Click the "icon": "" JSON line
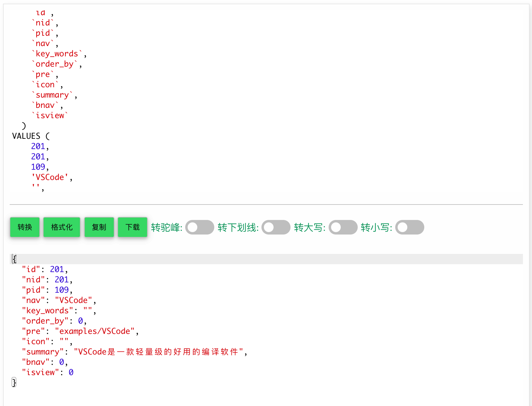Screen dimensions: 532x406 click(47, 341)
